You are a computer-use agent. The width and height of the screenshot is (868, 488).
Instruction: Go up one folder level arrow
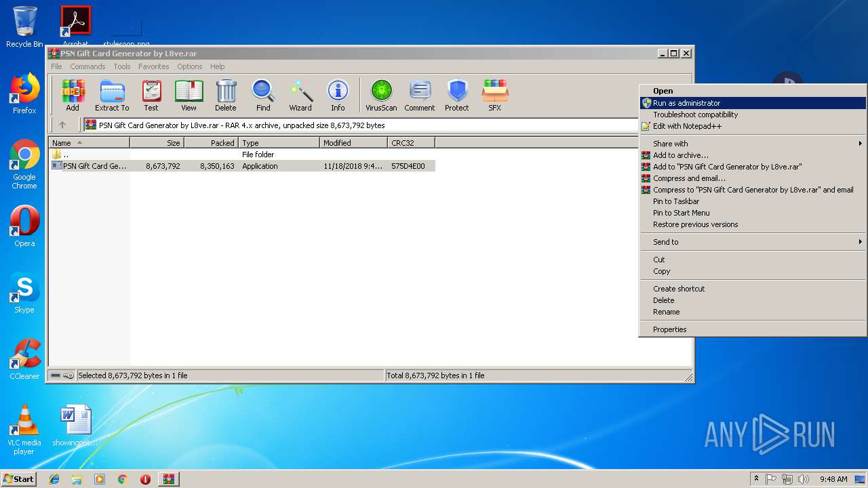(62, 125)
